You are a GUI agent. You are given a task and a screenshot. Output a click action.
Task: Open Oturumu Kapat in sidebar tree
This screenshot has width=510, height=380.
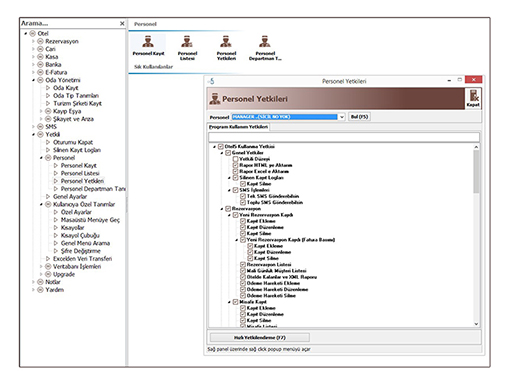[x=73, y=142]
